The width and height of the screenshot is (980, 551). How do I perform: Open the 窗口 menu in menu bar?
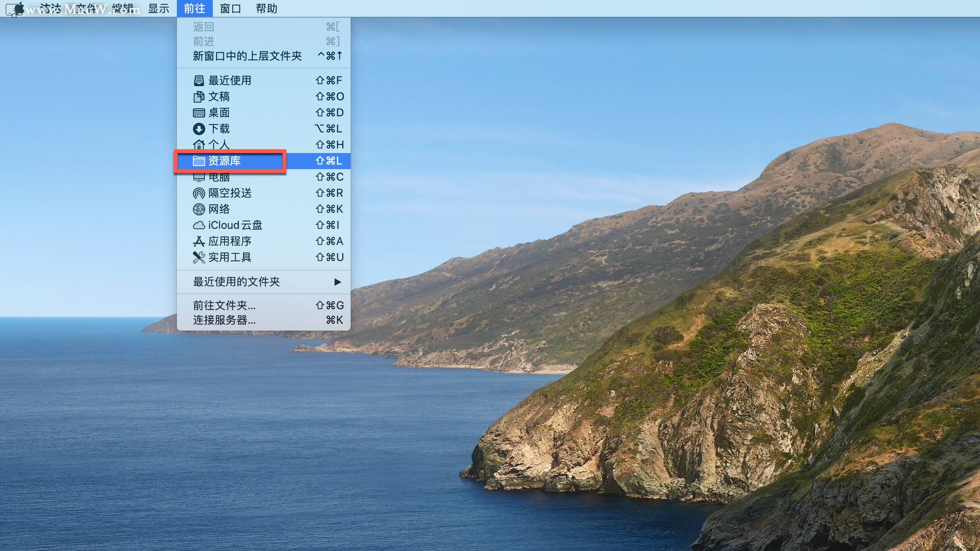pyautogui.click(x=230, y=8)
